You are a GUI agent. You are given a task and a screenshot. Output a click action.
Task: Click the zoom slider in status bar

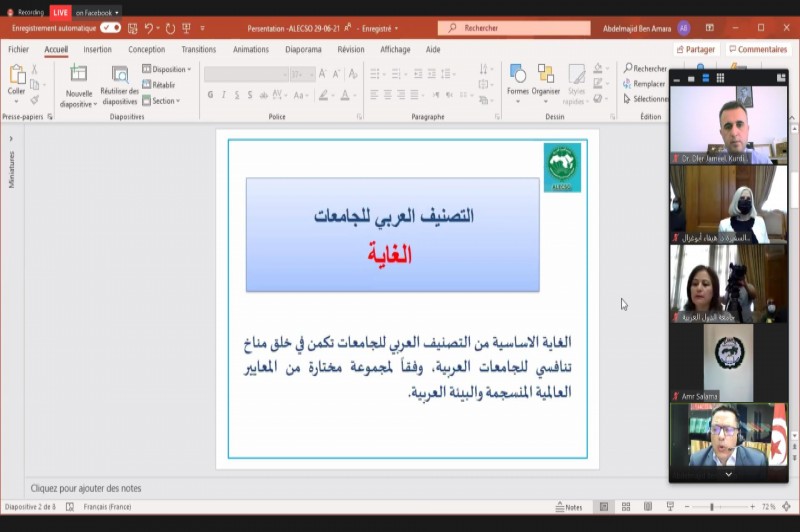tap(712, 507)
